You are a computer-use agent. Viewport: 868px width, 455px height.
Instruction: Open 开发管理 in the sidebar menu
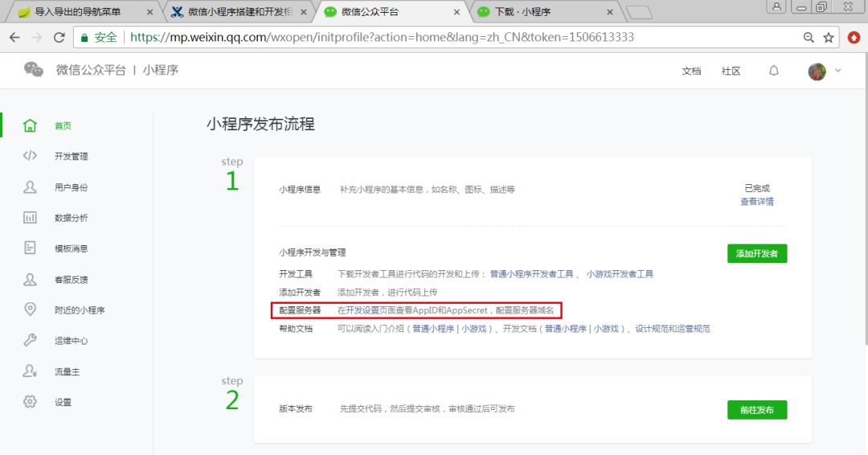pos(71,156)
